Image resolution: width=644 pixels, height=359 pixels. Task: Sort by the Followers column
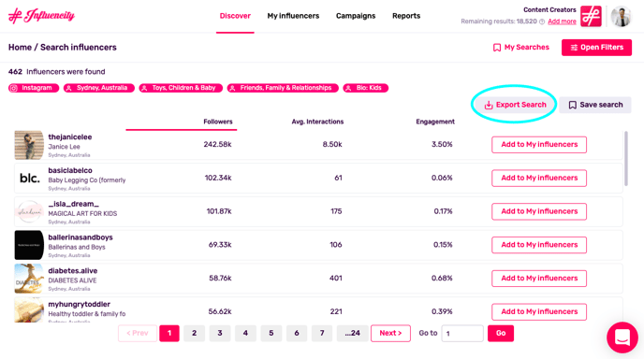218,122
